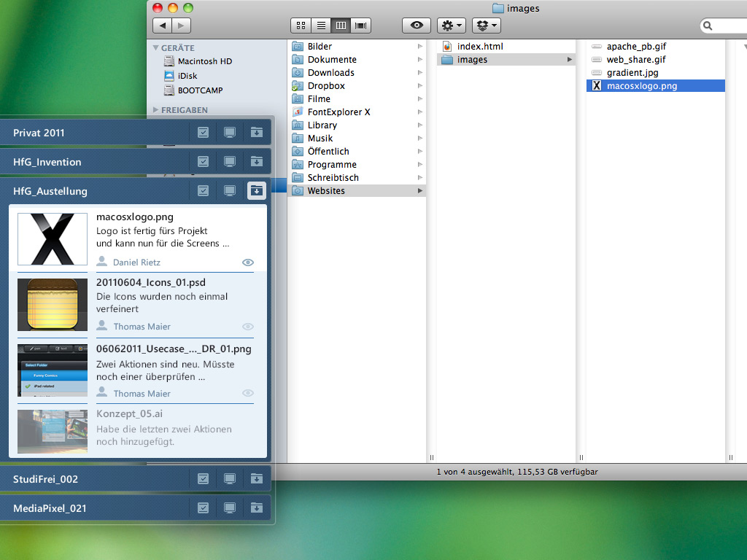Click author Daniel Rietz
Viewport: 747px width, 560px height.
pos(136,262)
